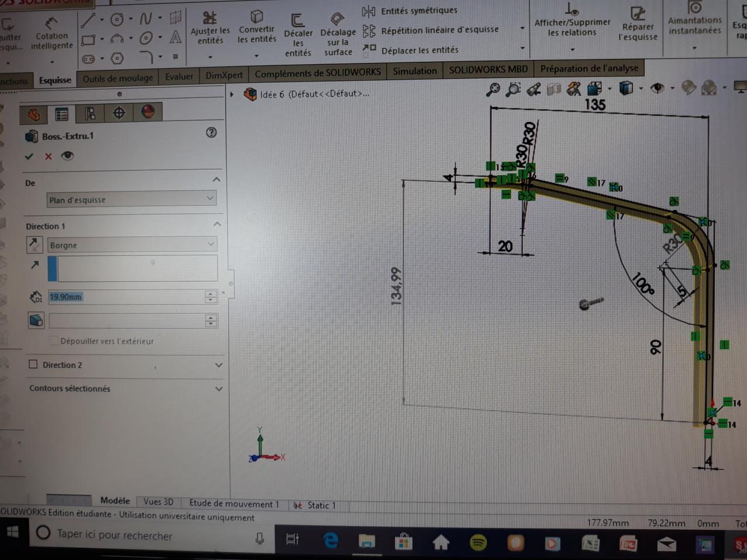Open the DisplayManager color sphere tab

pyautogui.click(x=148, y=112)
